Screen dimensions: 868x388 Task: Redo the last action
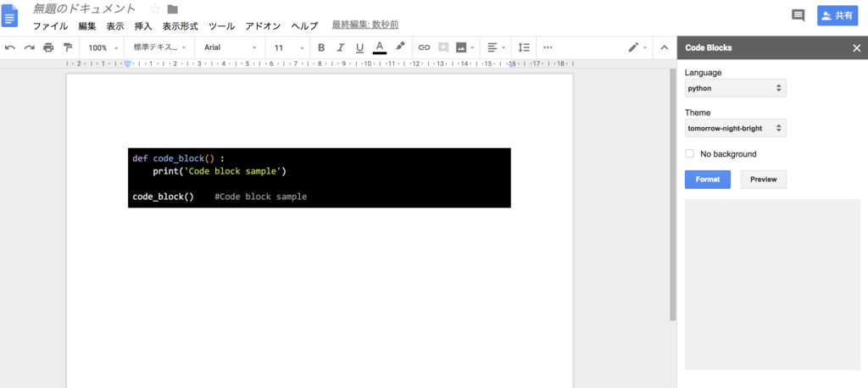30,47
